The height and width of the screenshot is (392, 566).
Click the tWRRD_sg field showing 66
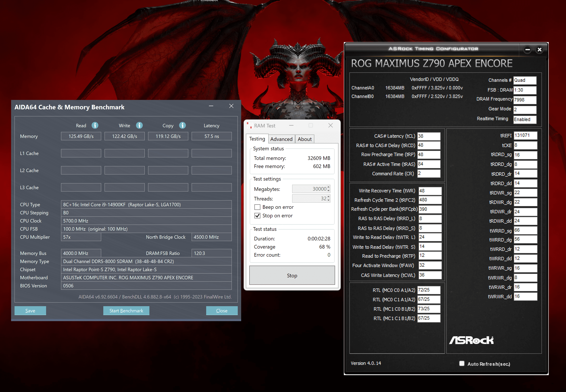click(525, 230)
